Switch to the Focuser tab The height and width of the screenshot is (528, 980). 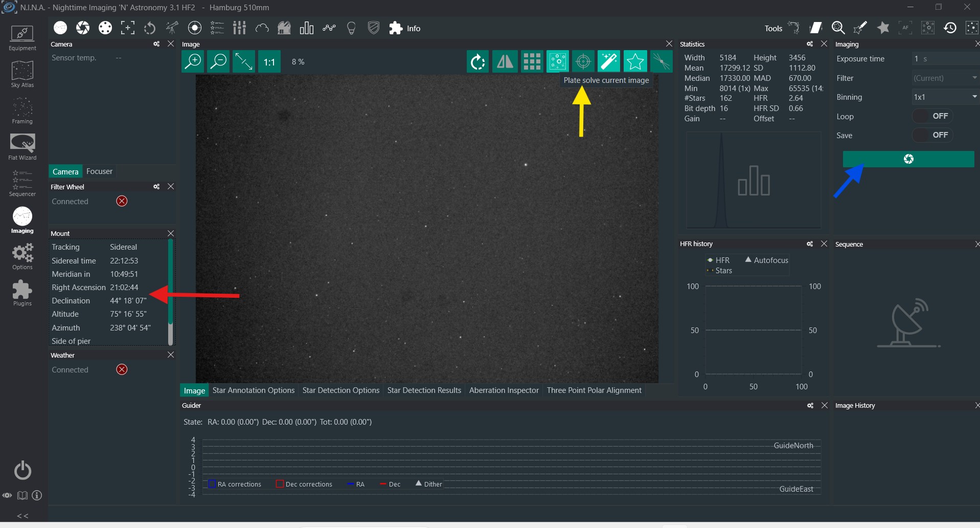(x=99, y=171)
